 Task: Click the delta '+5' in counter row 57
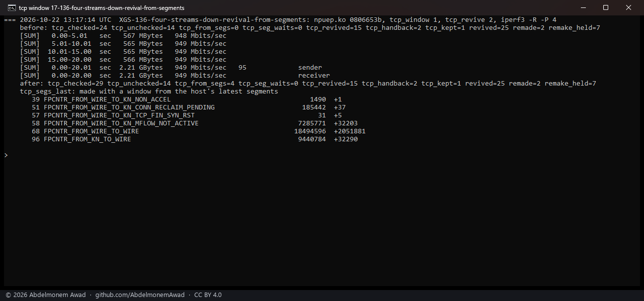[338, 115]
